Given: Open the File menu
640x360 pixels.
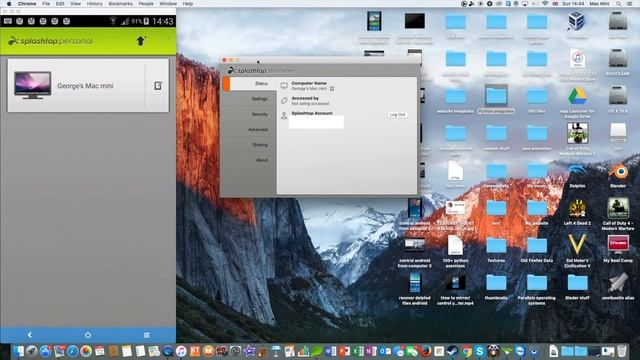Looking at the screenshot, I should coord(46,4).
